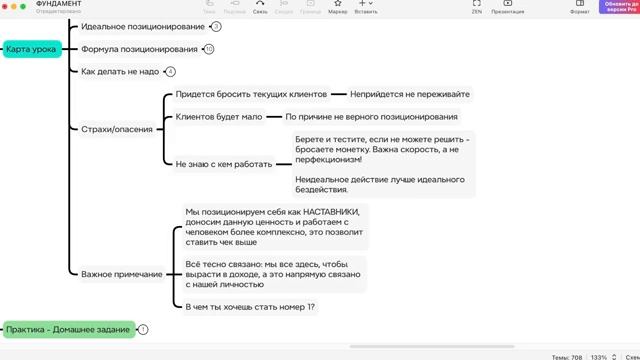
Task: Start Презентация mode
Action: [x=507, y=3]
